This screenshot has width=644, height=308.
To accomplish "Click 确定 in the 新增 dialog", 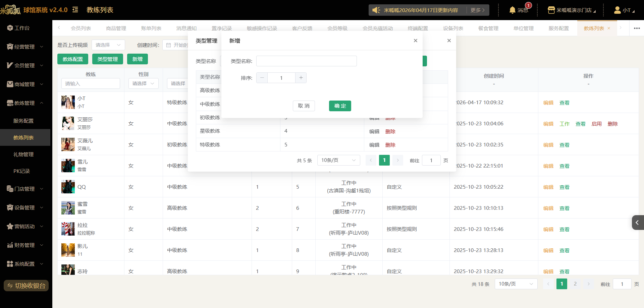I will 340,106.
